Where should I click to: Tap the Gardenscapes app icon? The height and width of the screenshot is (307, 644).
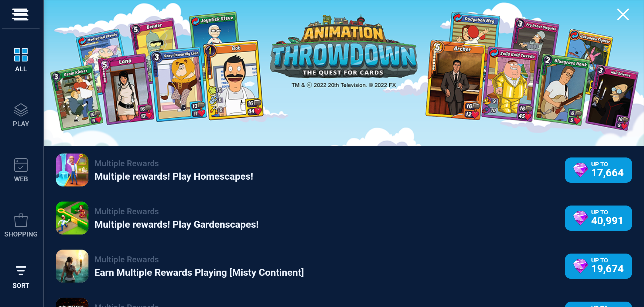[x=72, y=218]
